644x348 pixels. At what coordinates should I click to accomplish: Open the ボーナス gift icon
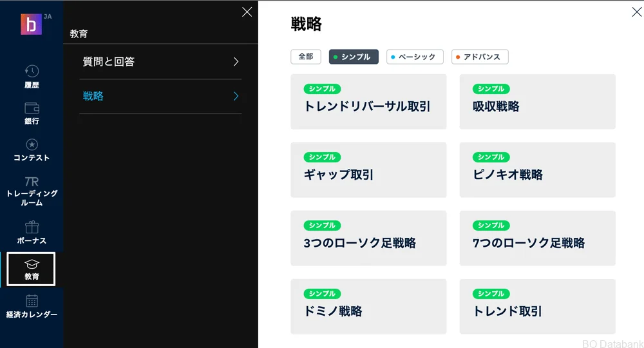[32, 227]
